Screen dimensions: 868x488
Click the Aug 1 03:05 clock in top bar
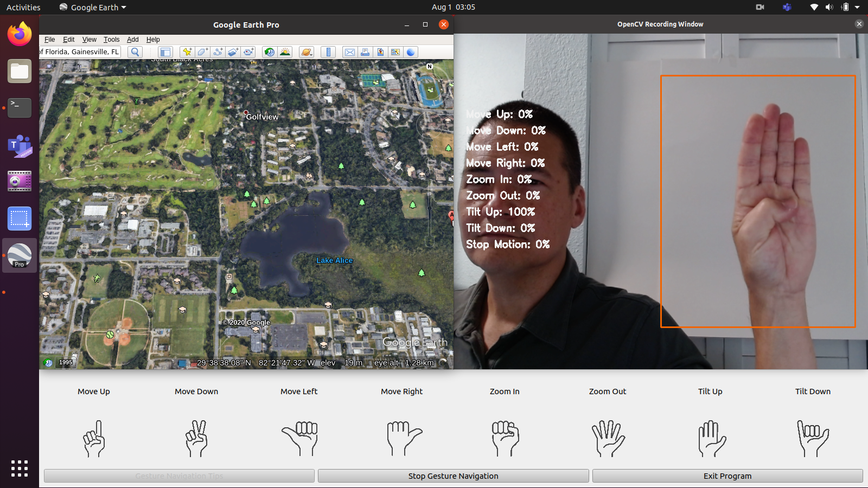(x=454, y=7)
